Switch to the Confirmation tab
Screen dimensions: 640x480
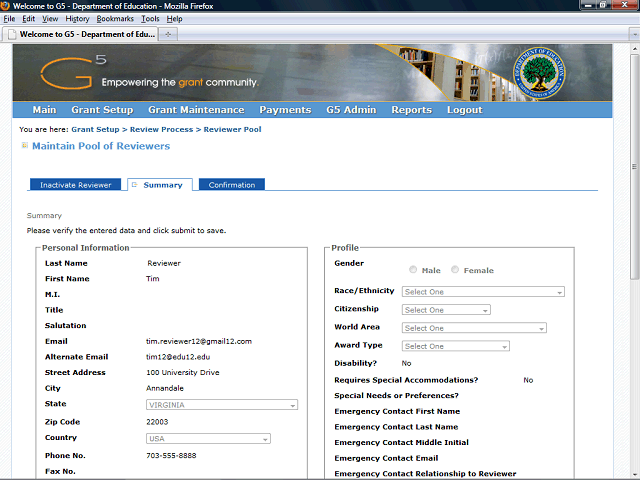(232, 185)
